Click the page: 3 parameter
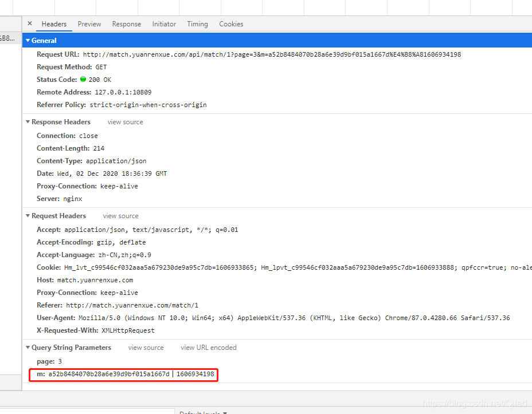The image size is (532, 414). (x=49, y=361)
